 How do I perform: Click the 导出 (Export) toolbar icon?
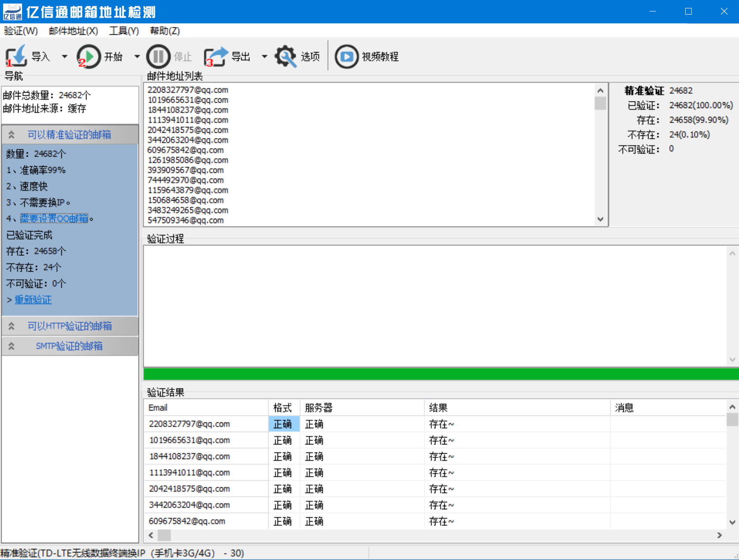[x=215, y=56]
